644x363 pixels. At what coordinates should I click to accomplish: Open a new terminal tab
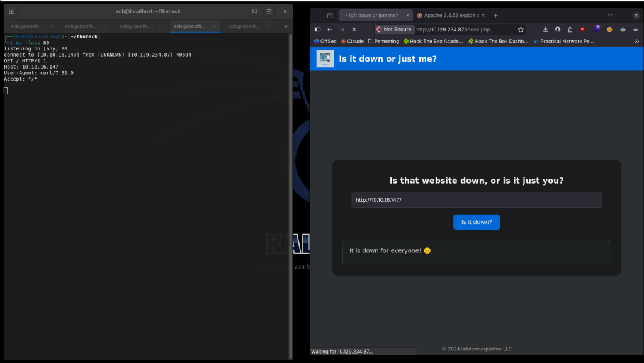coord(12,11)
